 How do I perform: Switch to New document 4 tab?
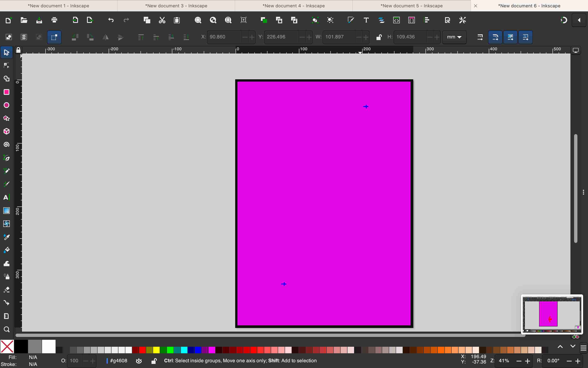(294, 6)
